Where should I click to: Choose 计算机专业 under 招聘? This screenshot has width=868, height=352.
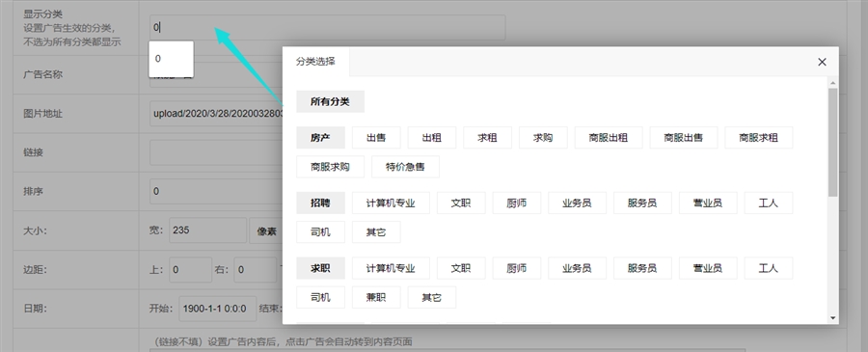[391, 203]
